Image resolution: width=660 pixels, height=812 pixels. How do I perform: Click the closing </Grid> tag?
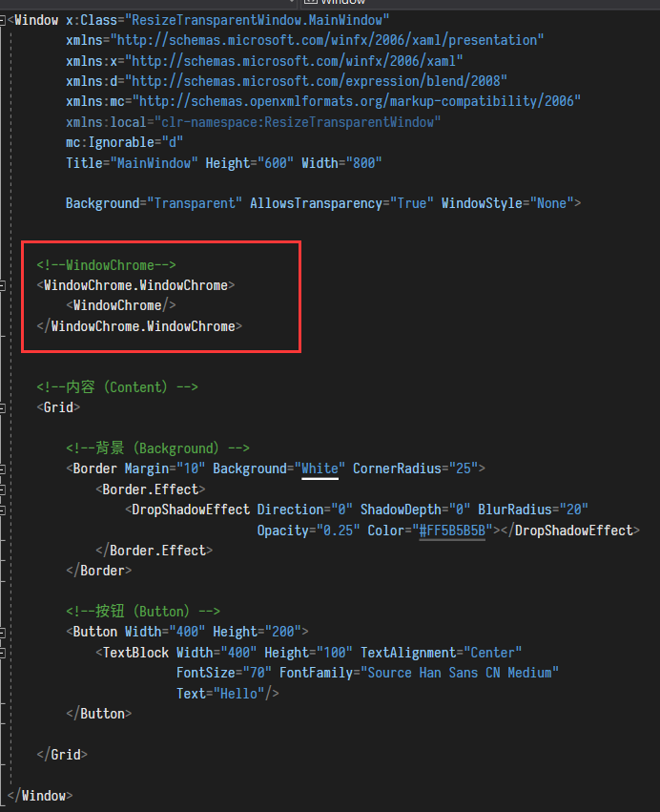[62, 755]
